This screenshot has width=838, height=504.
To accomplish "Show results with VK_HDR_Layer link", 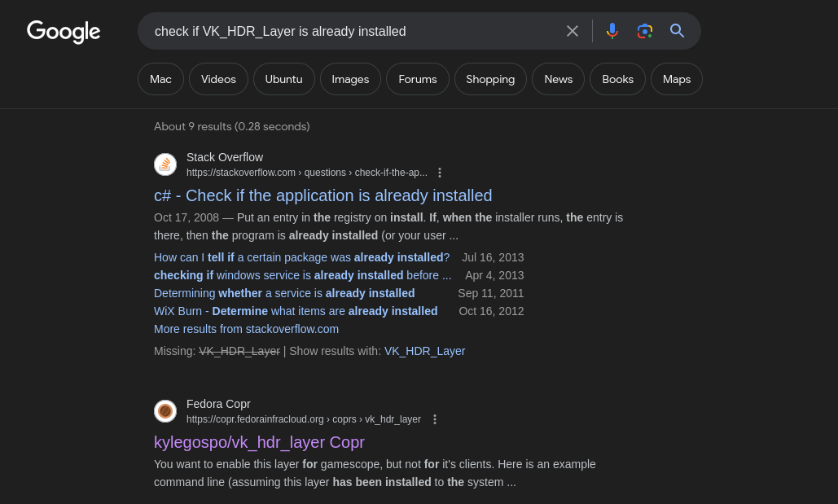I will 425,351.
